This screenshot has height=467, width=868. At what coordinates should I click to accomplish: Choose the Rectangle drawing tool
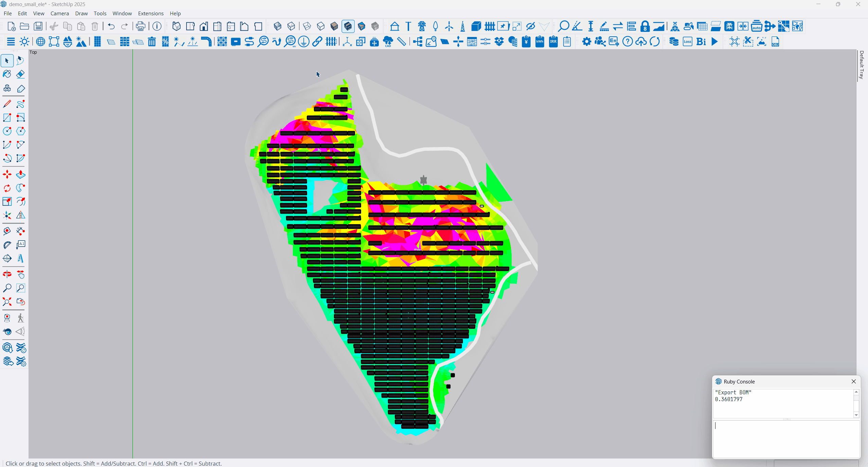[7, 118]
